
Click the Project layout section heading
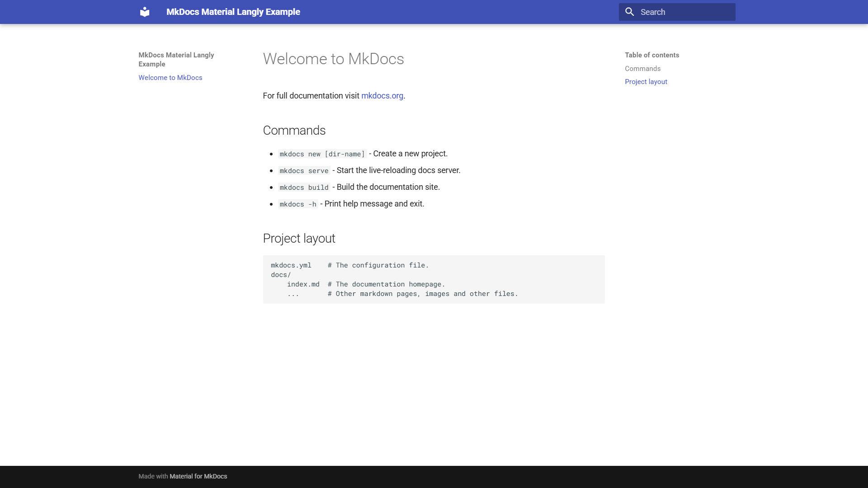pos(299,239)
